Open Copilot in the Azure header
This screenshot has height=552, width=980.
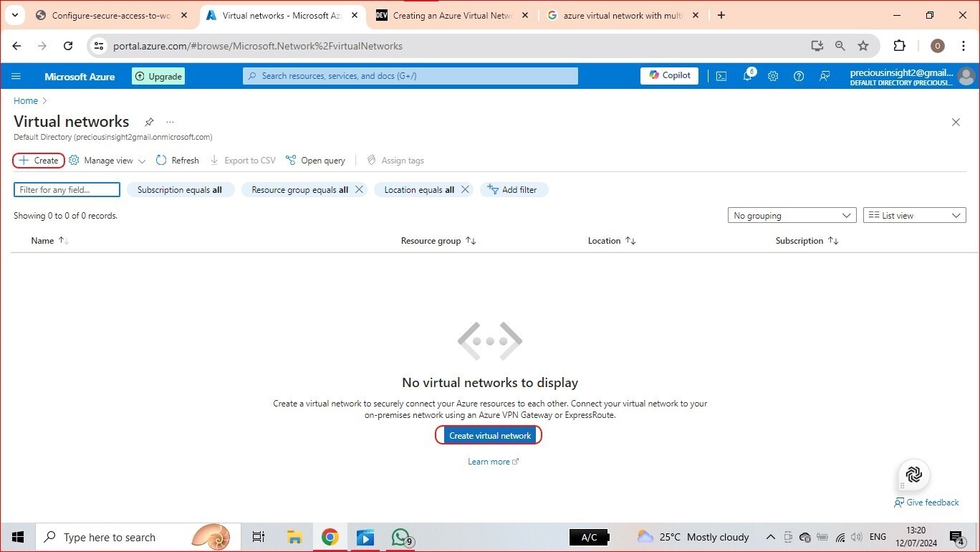point(669,75)
